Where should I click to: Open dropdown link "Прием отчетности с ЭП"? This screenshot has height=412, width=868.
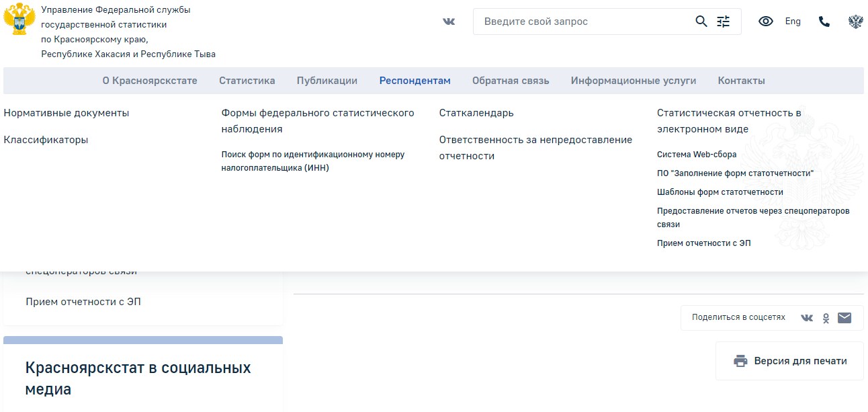pyautogui.click(x=704, y=243)
